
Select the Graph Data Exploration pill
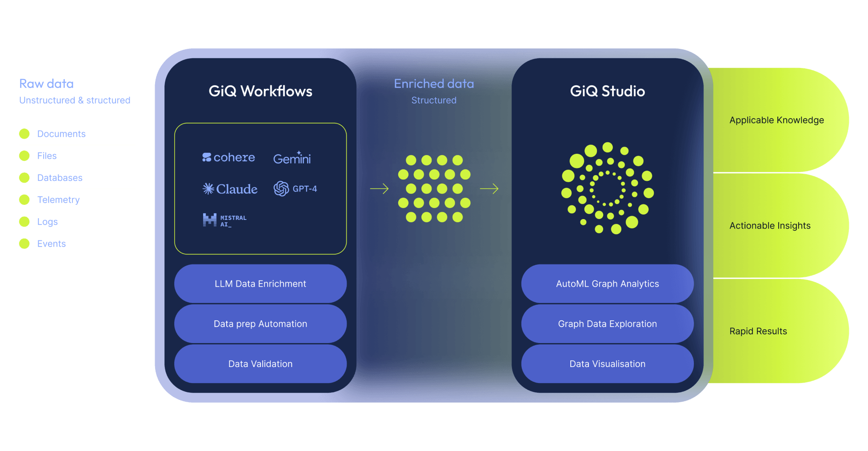[x=608, y=323]
